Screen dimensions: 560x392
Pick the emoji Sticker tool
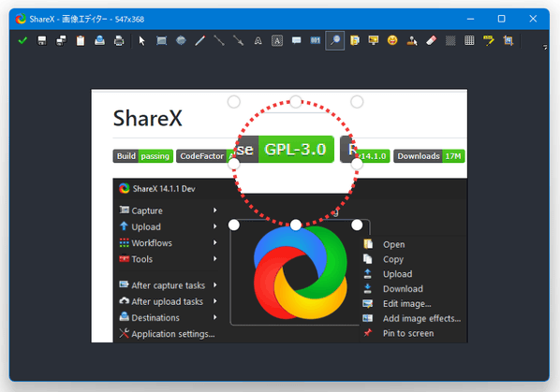click(392, 40)
